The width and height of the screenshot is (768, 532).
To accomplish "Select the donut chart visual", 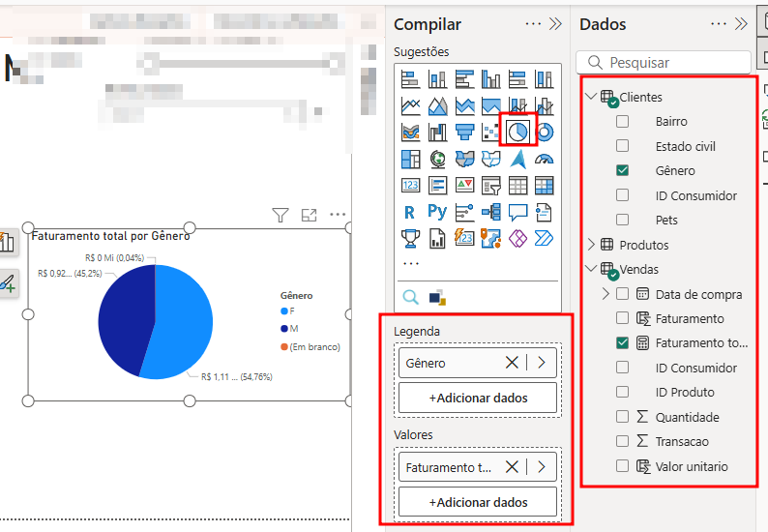I will coord(545,132).
